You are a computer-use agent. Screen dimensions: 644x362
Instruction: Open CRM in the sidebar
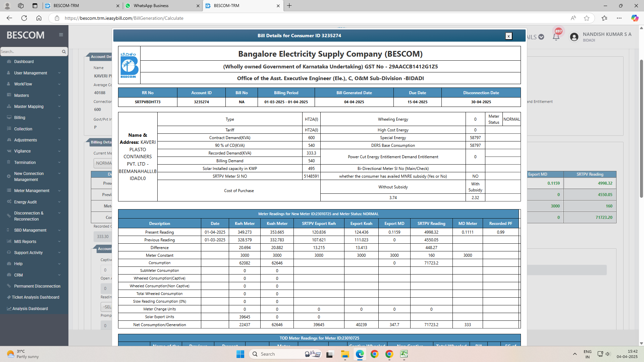pos(34,275)
